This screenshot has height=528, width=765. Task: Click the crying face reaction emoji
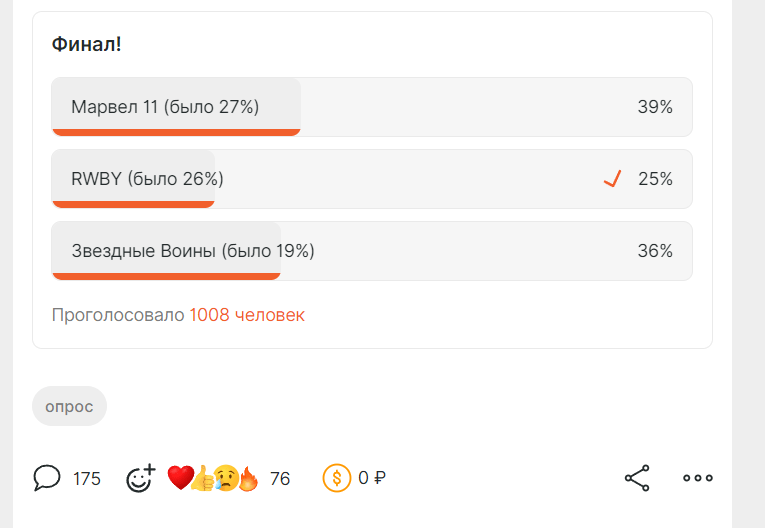[226, 478]
